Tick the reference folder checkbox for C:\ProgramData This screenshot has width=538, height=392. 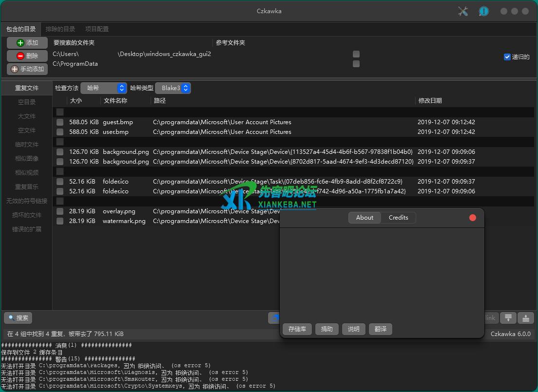[x=356, y=64]
